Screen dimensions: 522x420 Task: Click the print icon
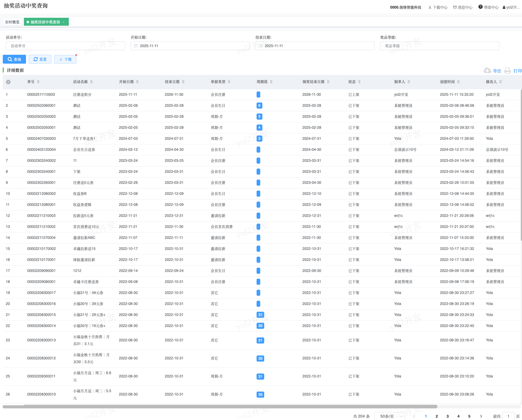pos(508,71)
